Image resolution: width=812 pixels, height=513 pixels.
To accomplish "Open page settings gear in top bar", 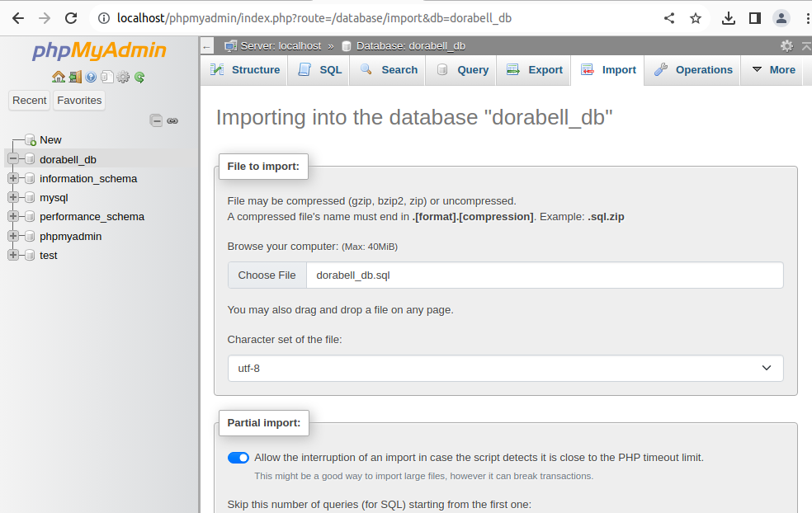I will (786, 46).
